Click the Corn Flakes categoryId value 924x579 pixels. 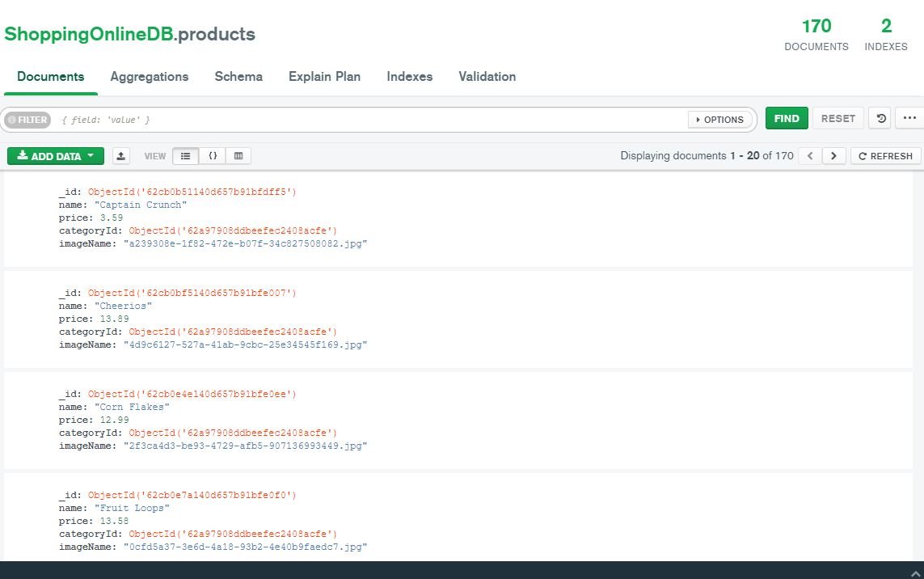coord(233,433)
